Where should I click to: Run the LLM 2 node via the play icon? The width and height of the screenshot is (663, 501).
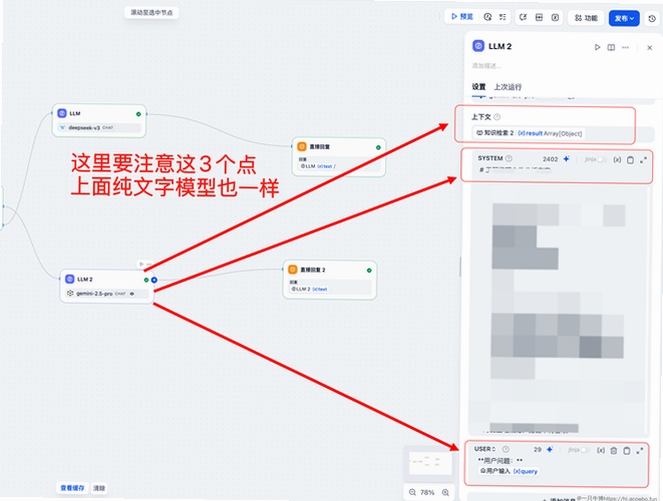point(597,47)
